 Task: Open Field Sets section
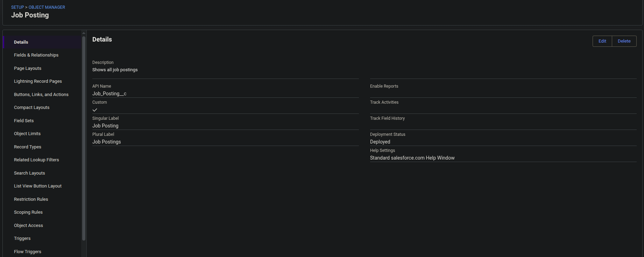pos(24,121)
